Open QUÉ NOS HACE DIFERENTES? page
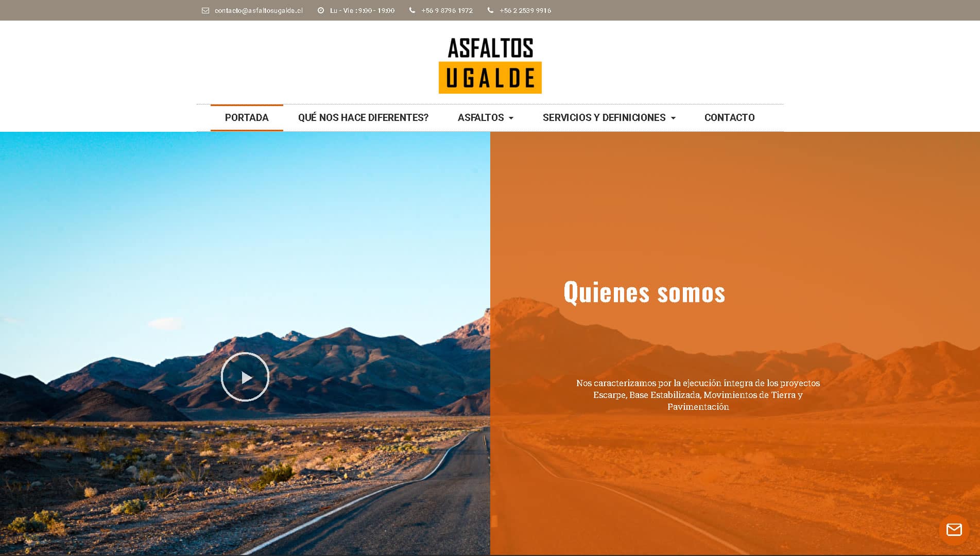The width and height of the screenshot is (980, 556). click(363, 117)
